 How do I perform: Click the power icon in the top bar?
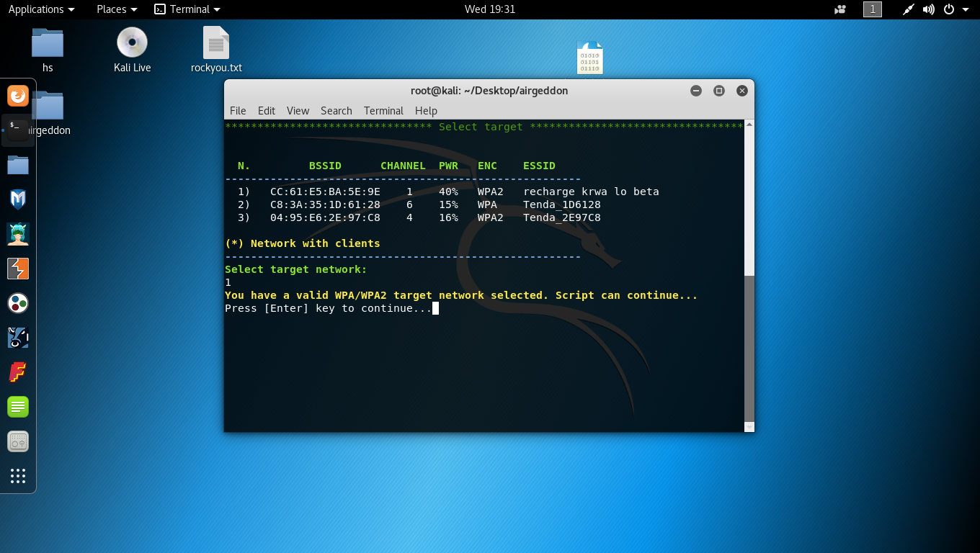[x=949, y=9]
